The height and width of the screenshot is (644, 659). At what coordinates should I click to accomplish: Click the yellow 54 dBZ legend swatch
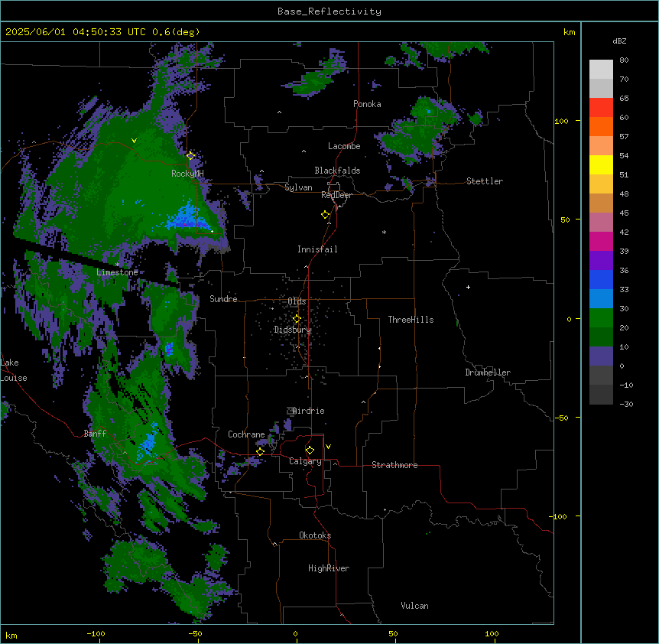[x=601, y=164]
